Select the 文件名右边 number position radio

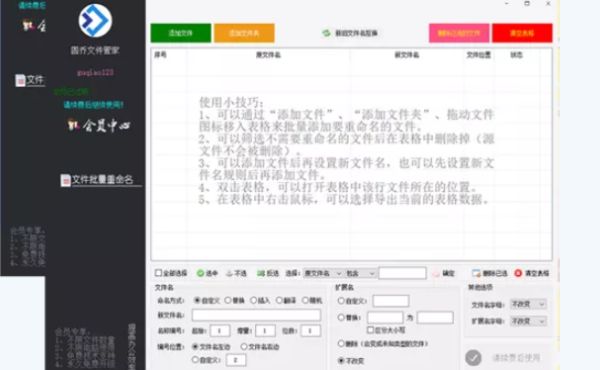244,347
